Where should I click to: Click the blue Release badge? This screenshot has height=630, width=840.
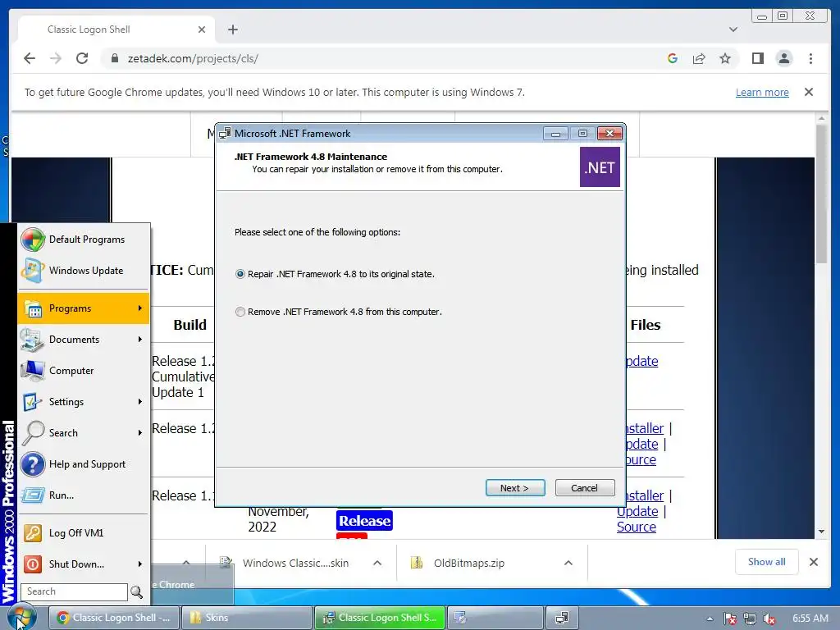tap(364, 521)
